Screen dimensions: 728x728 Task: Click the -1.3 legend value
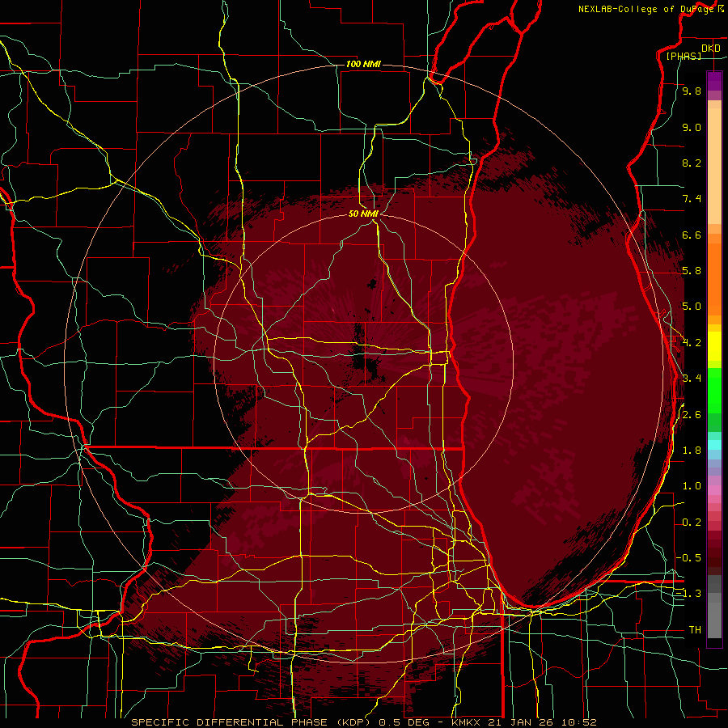click(x=689, y=594)
